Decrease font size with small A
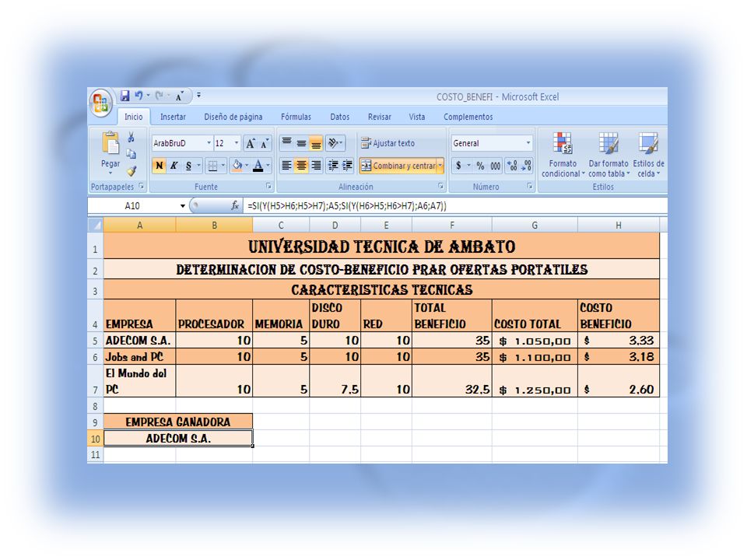747x560 pixels. (x=265, y=143)
